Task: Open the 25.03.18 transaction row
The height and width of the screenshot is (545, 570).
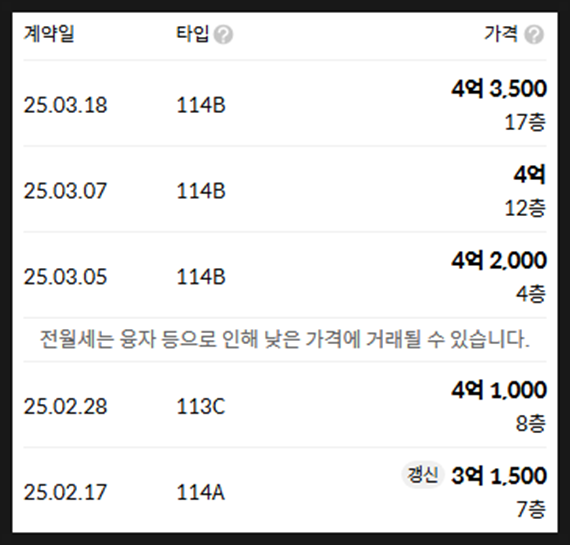Action: (285, 104)
